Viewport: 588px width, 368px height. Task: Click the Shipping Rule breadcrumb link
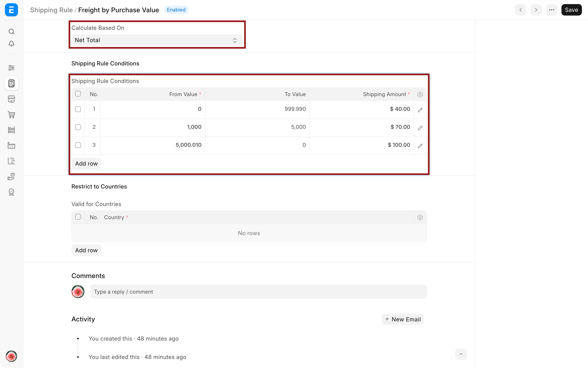[x=51, y=10]
